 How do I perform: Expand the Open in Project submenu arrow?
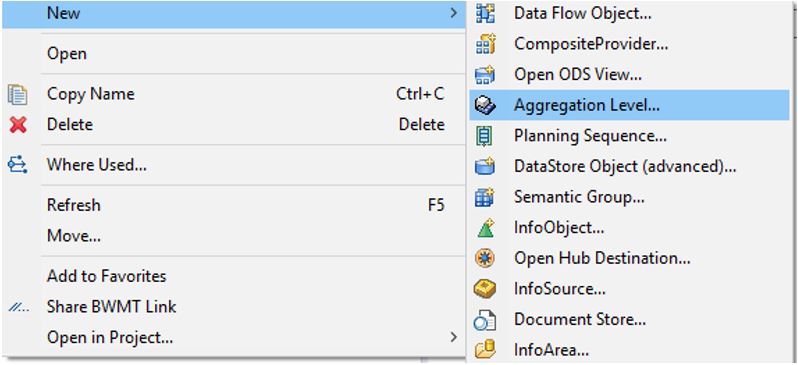(x=453, y=337)
